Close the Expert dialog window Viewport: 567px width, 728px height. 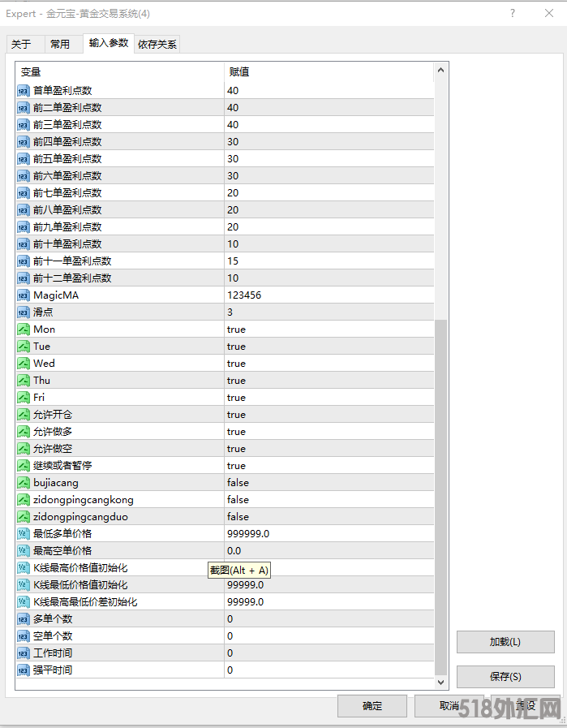point(549,13)
